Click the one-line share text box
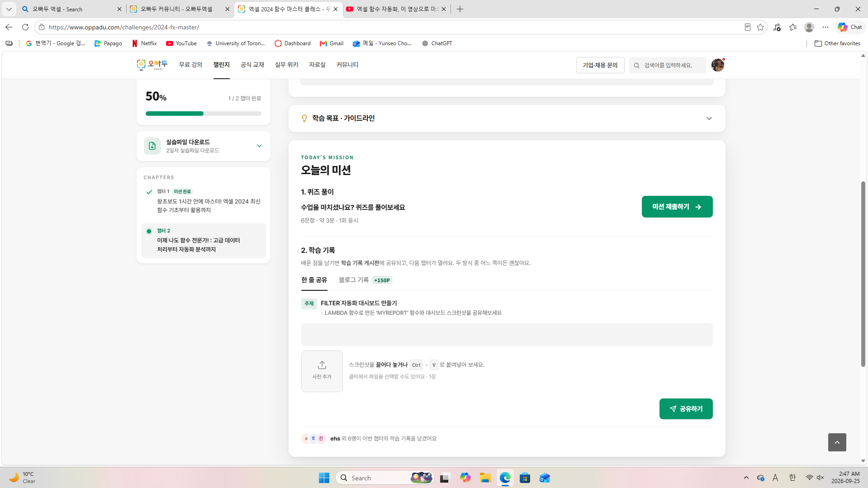Screen dimensions: 868x488 click(507, 335)
